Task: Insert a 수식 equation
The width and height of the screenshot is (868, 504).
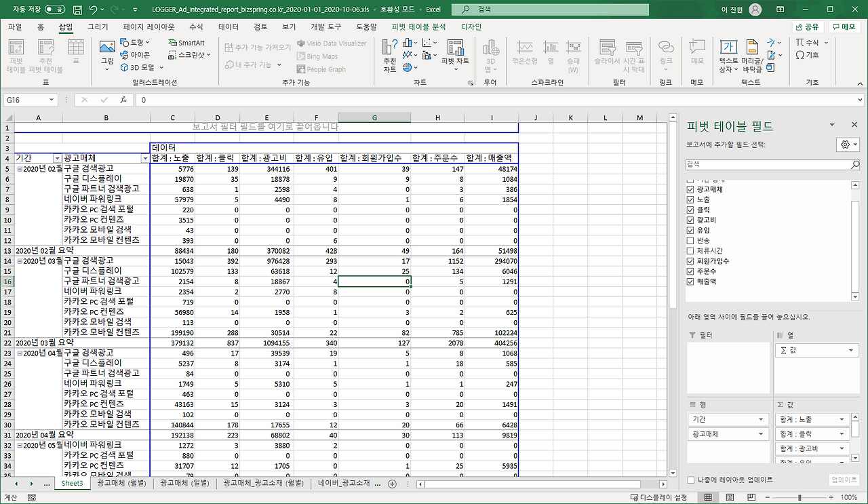Action: [x=811, y=43]
